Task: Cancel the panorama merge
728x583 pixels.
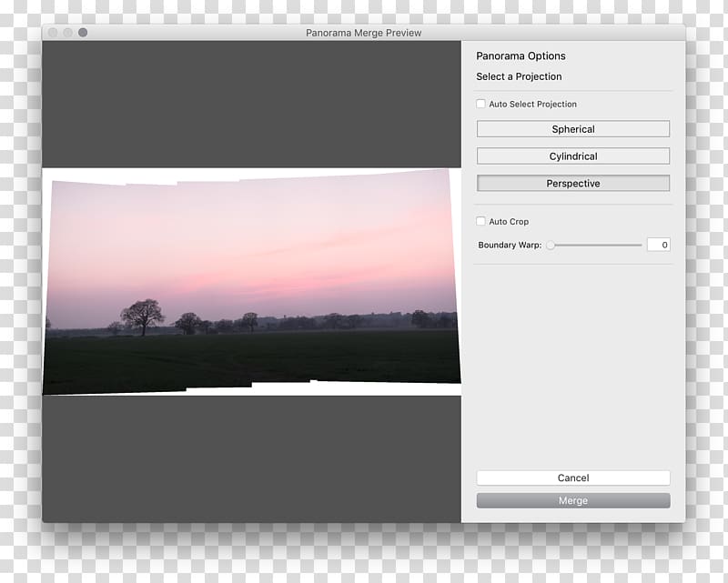Action: pyautogui.click(x=573, y=478)
